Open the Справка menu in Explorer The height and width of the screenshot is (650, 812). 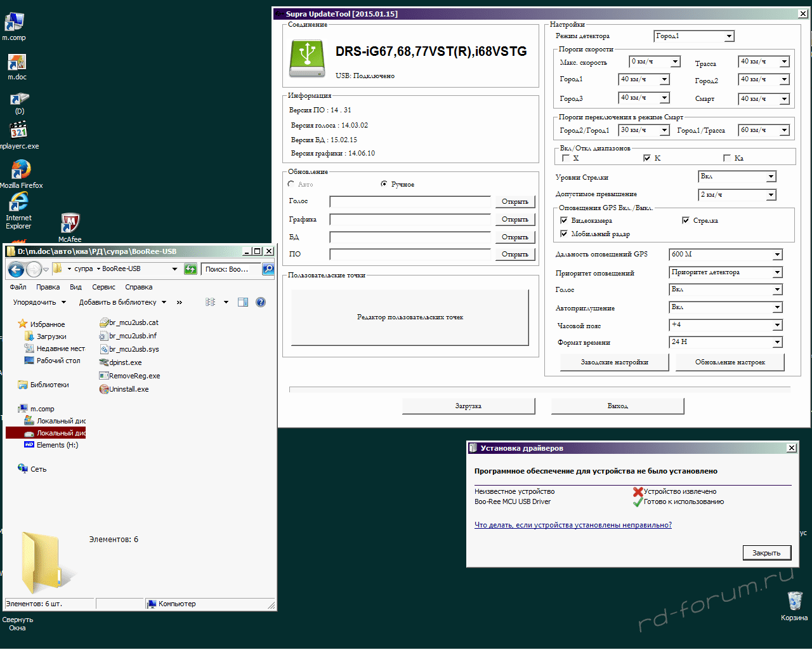139,287
